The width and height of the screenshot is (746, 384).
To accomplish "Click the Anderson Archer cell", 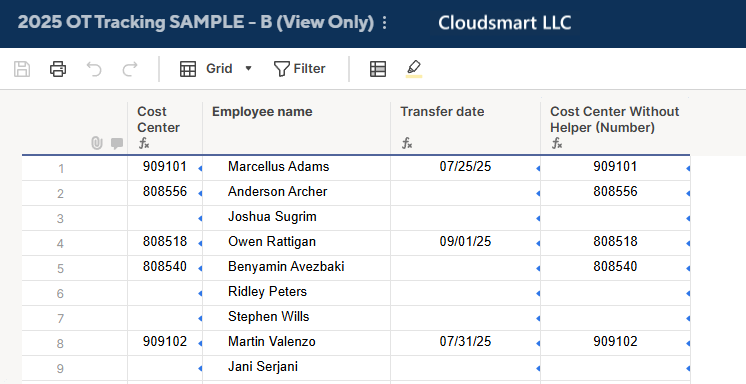I will tap(296, 193).
